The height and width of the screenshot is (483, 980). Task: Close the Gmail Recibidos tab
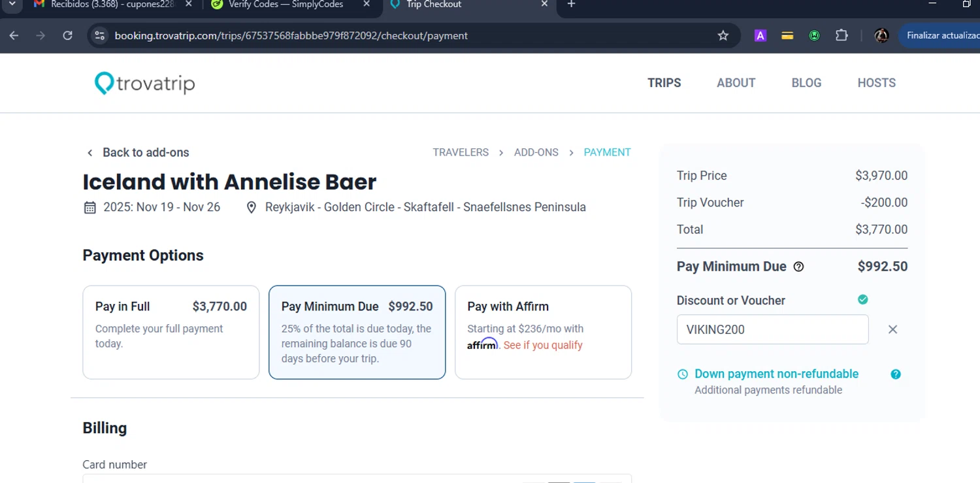click(189, 4)
